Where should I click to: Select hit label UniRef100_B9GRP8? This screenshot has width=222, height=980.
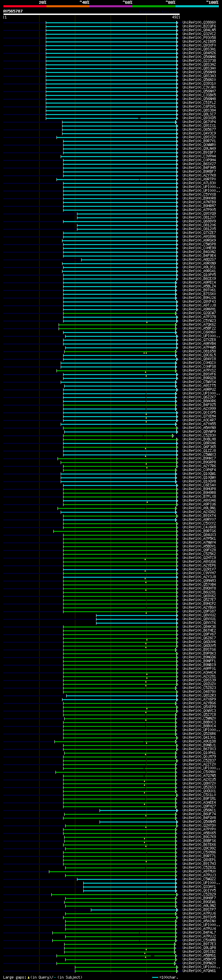(x=199, y=462)
